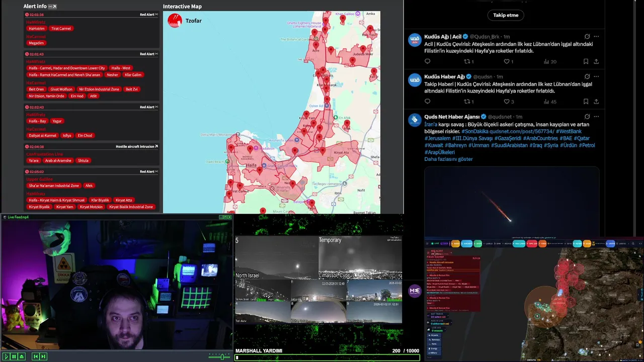This screenshot has height=362, width=644.
Task: Open Grok icon on Quds Net Haber Ajansı tweet
Action: coord(587,117)
